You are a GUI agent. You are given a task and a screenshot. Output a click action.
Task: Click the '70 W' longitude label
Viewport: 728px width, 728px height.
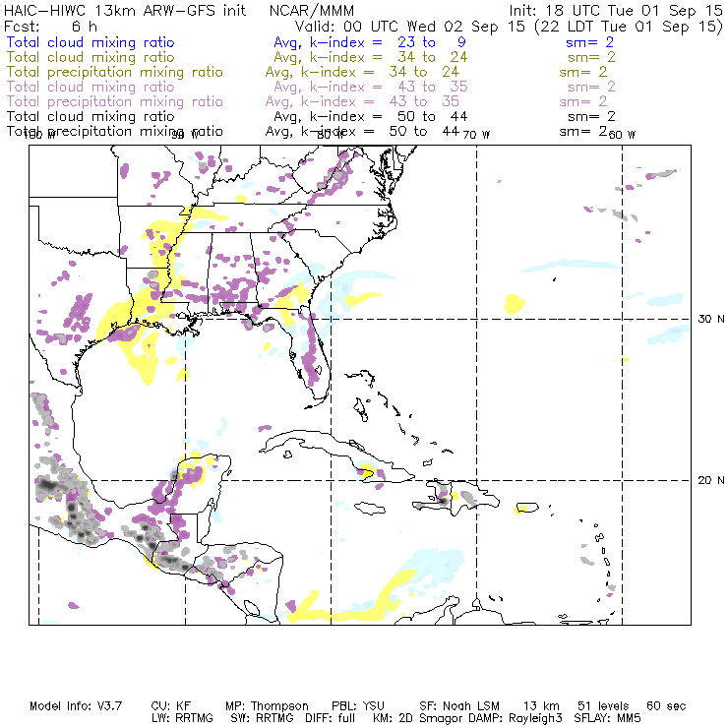pyautogui.click(x=476, y=135)
